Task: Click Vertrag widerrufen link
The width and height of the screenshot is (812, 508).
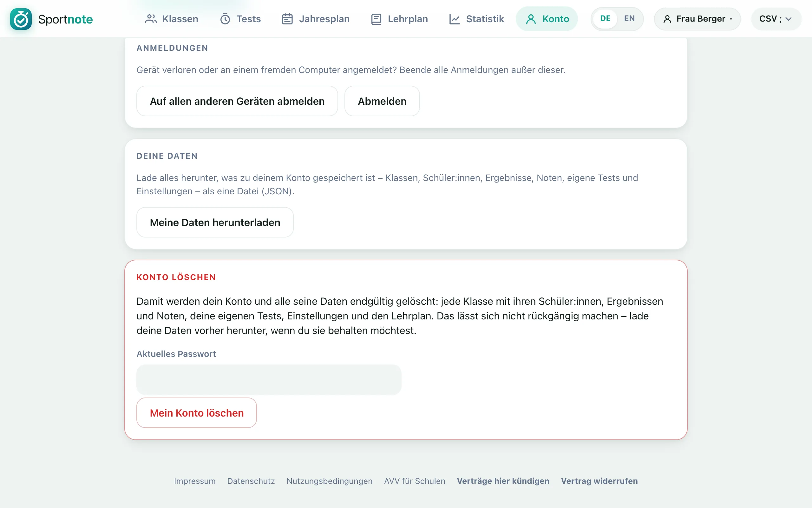Action: tap(599, 481)
